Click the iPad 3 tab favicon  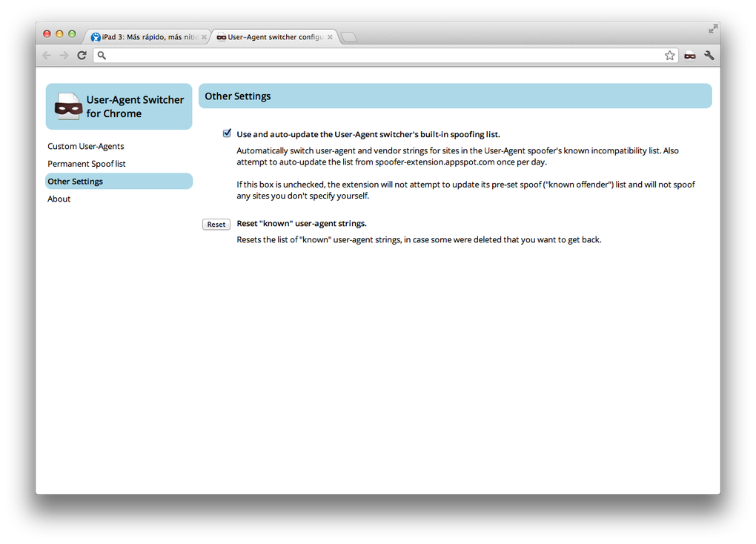[x=96, y=37]
